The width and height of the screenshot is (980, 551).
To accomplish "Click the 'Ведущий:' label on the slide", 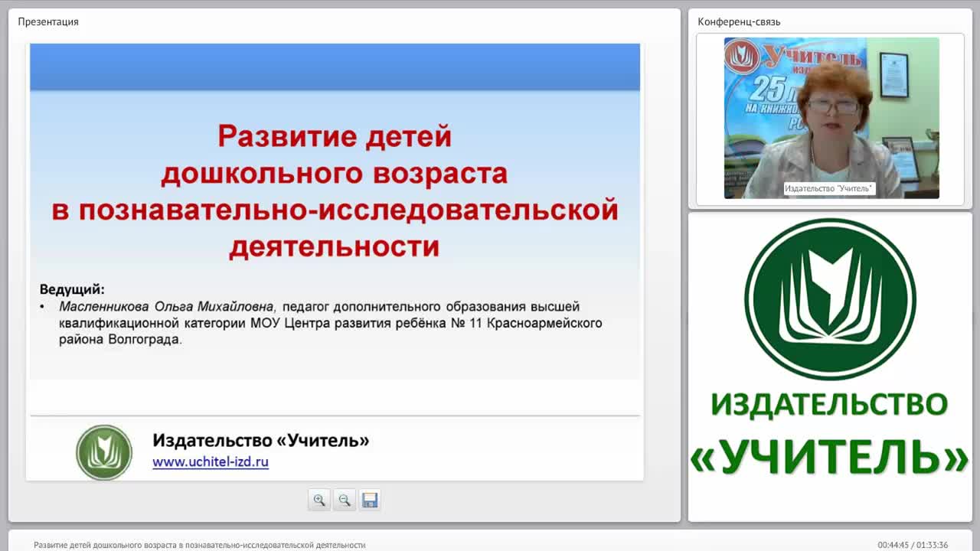I will pos(72,290).
